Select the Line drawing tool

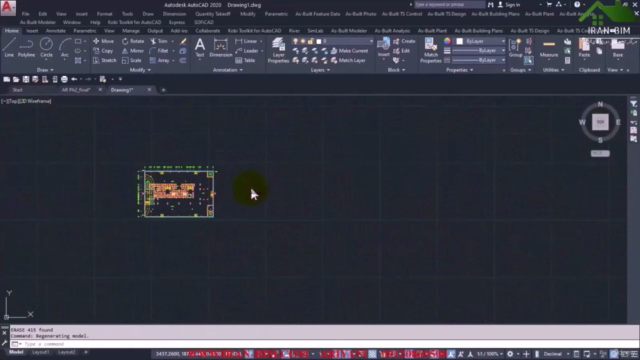9,47
